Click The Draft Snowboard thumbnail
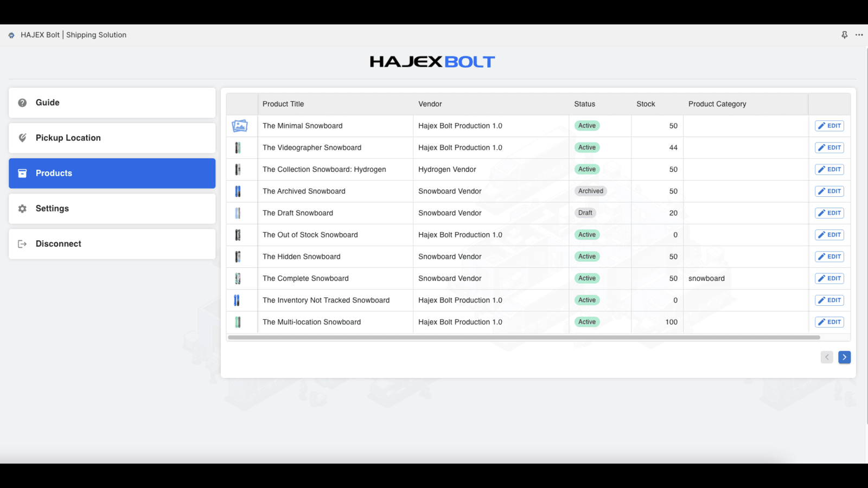 [238, 213]
